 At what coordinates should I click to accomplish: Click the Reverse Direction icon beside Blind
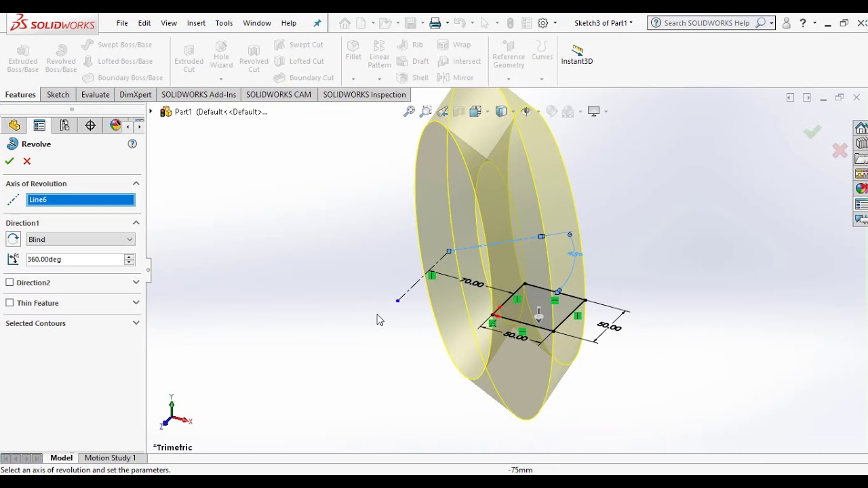coord(13,239)
